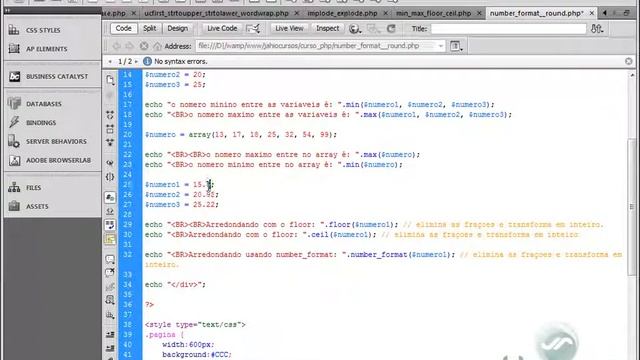The height and width of the screenshot is (360, 640).
Task: Close implode_explode.php tab
Action: [x=385, y=13]
